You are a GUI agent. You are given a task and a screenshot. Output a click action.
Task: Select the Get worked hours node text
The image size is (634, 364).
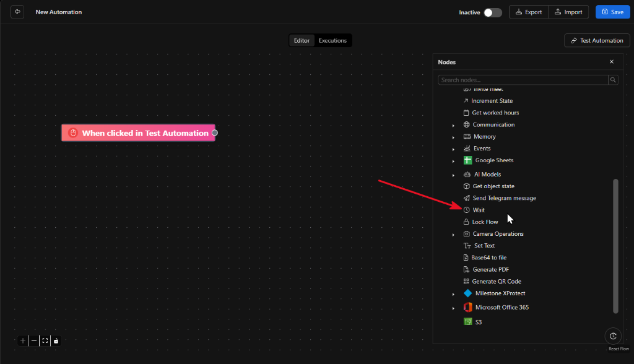(x=495, y=113)
